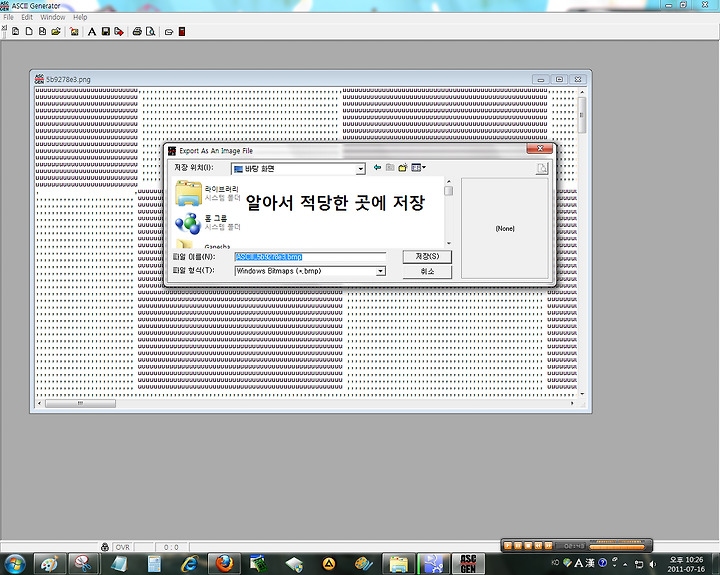Click the volume speaker tray icon
This screenshot has height=575, width=720.
tap(652, 564)
